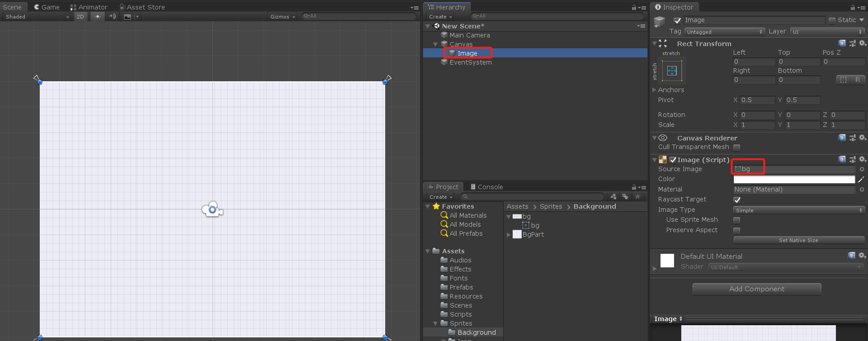Open Rect Transform preset selector icon

click(853, 43)
